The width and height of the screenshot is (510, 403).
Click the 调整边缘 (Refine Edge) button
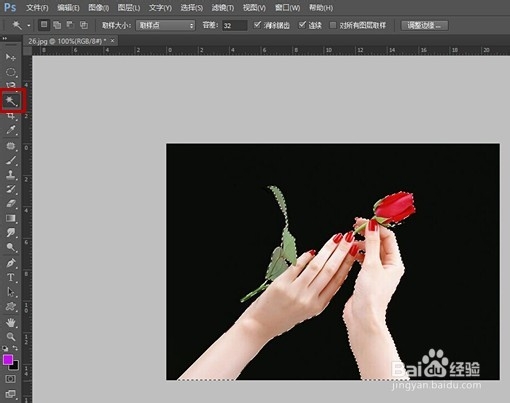[424, 25]
